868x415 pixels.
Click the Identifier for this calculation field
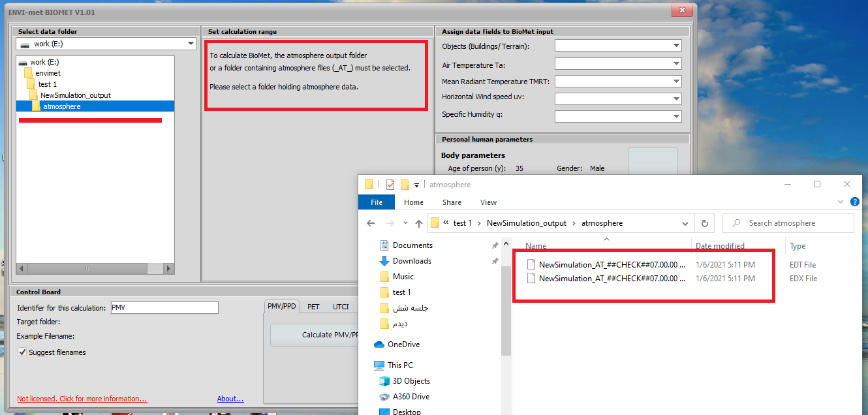[164, 307]
